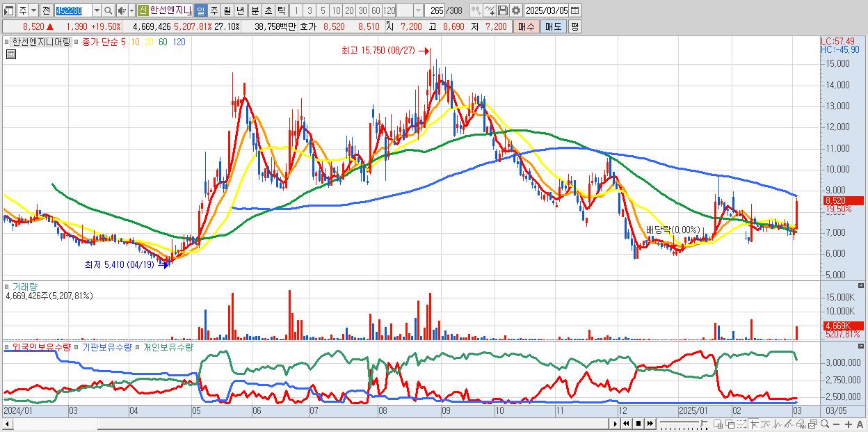Click the chart windows stack icon
868x432 pixels.
coord(812,424)
